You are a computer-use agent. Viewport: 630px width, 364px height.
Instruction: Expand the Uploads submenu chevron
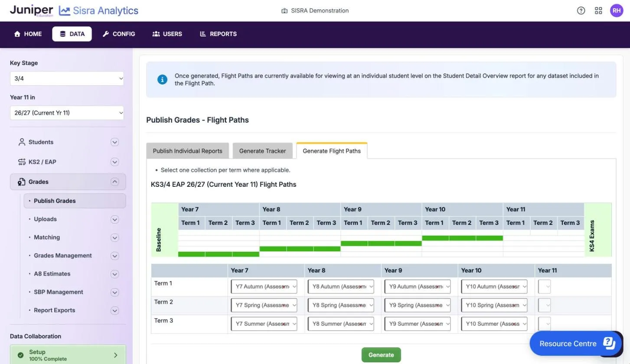coord(114,219)
